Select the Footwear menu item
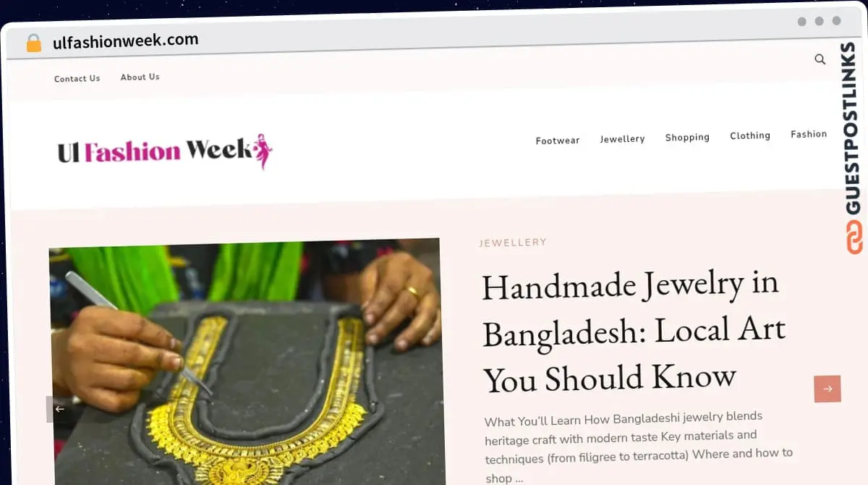The width and height of the screenshot is (868, 485). point(558,140)
